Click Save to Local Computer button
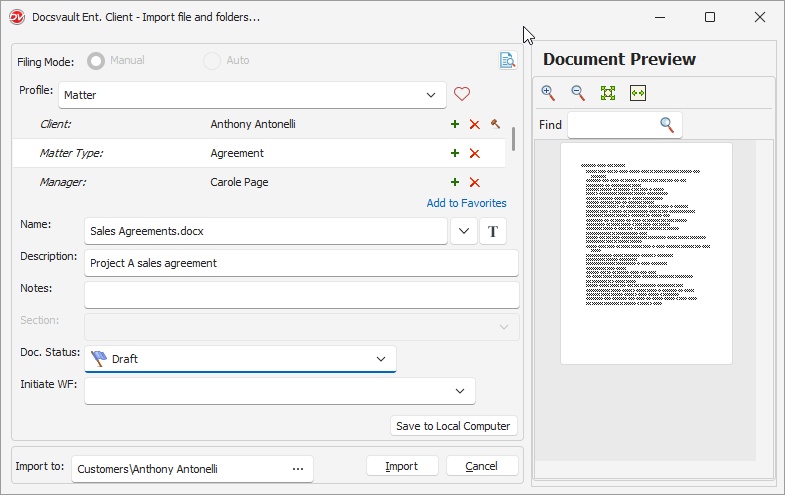 click(x=454, y=426)
